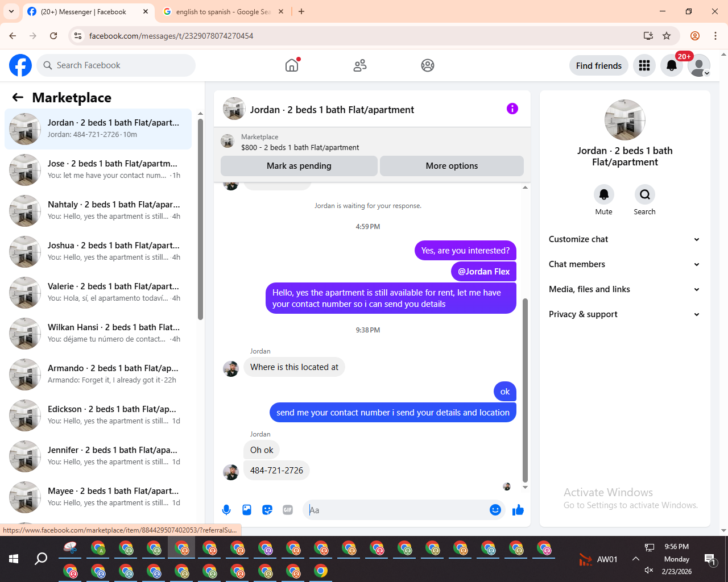Click the browser address bar URL
Screen dimensions: 728x582
point(171,36)
